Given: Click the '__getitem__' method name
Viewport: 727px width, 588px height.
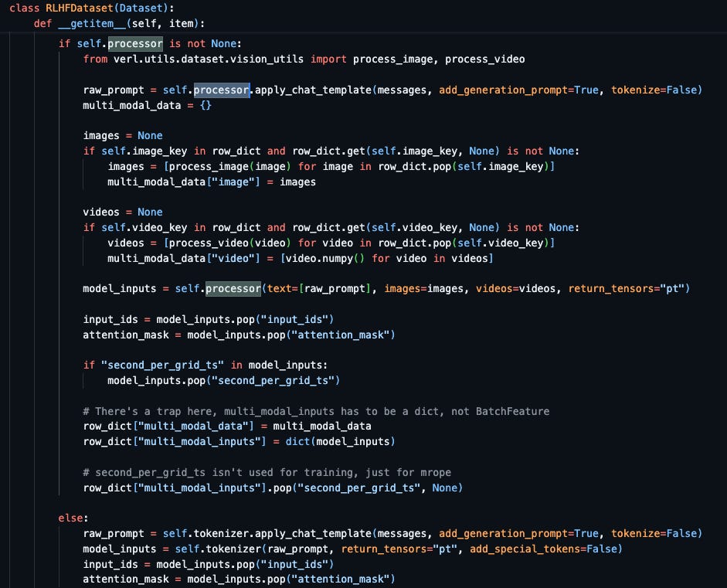Looking at the screenshot, I should click(x=92, y=23).
